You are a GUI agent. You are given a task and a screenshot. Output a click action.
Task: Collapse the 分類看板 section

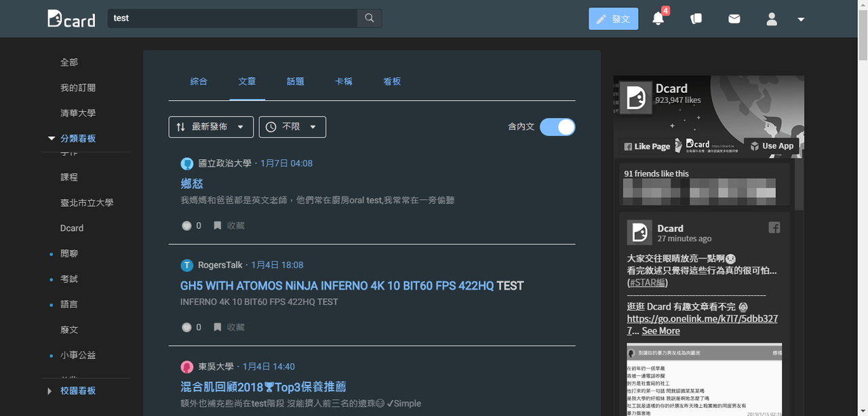click(x=71, y=138)
